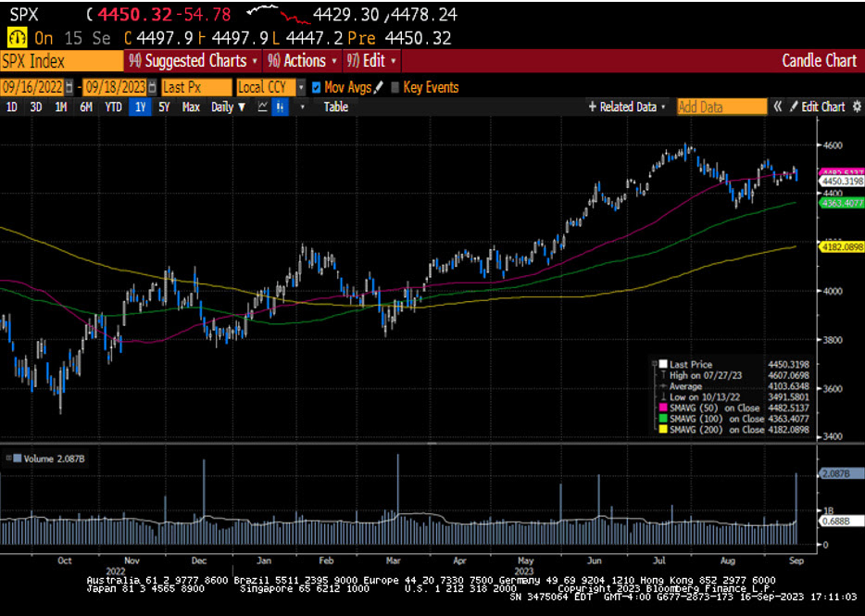Expand the Related Data dropdown

coord(628,107)
